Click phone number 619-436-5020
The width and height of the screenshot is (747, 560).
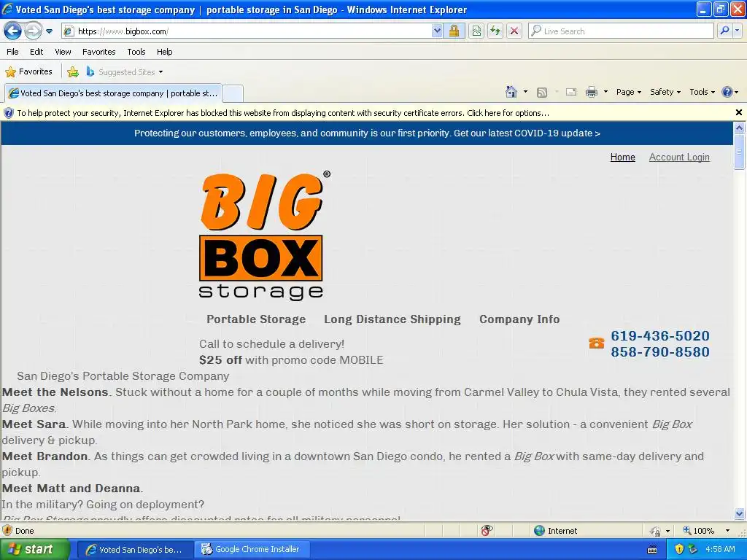(x=659, y=335)
